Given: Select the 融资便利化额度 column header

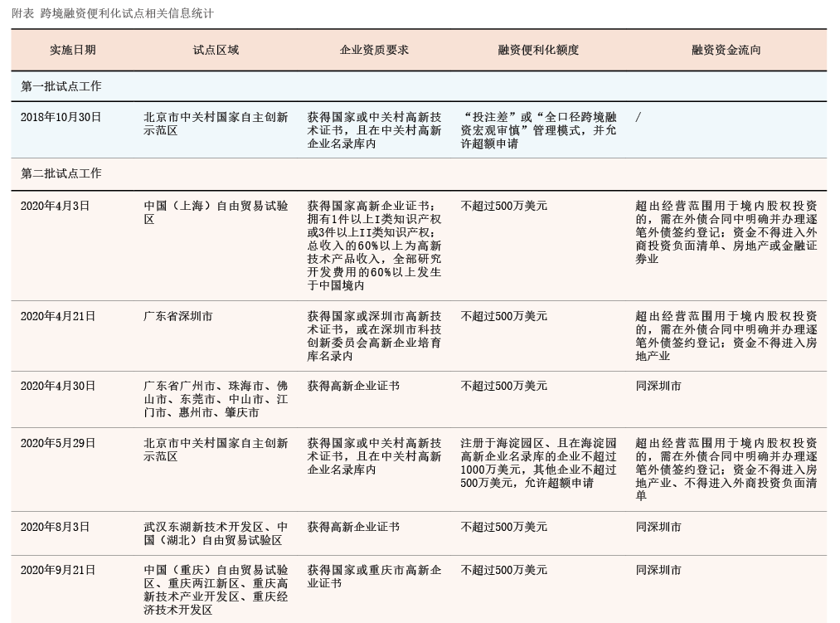Looking at the screenshot, I should click(538, 50).
